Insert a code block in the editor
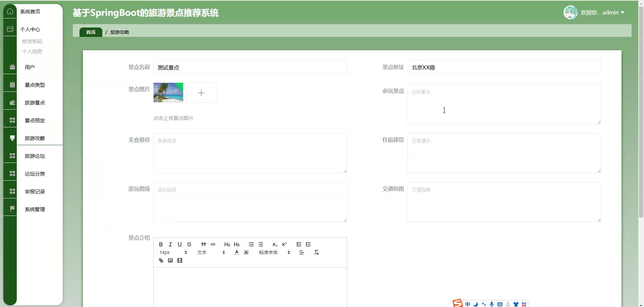This screenshot has height=307, width=644. point(213,244)
